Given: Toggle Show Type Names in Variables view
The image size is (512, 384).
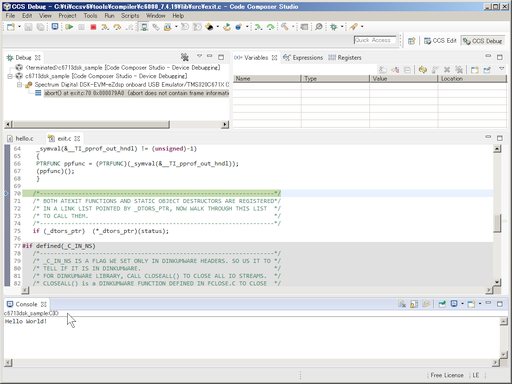Looking at the screenshot, I should click(x=383, y=70).
